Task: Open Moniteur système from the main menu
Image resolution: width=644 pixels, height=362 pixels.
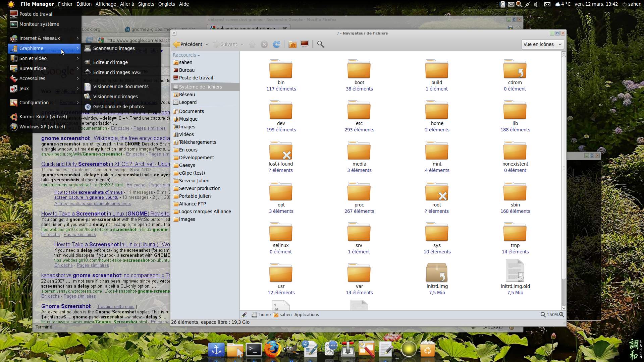Action: pyautogui.click(x=45, y=24)
